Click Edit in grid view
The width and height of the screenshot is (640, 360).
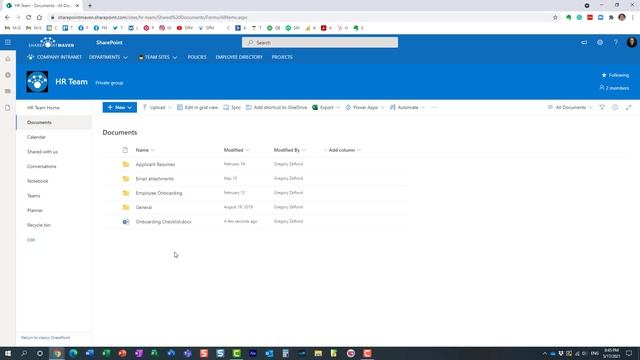pyautogui.click(x=198, y=107)
